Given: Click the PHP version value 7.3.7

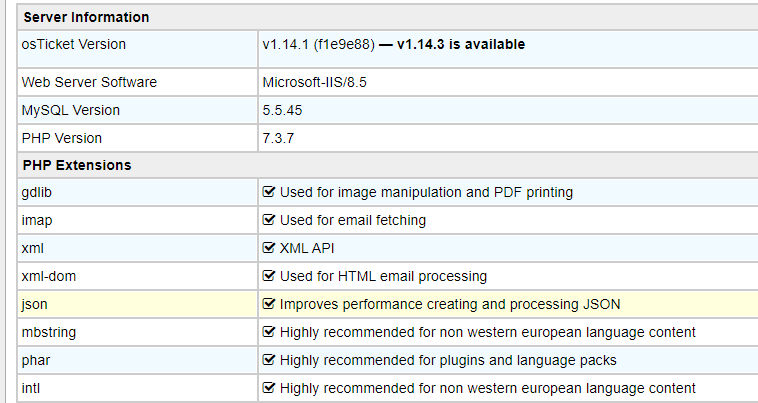Looking at the screenshot, I should click(x=278, y=138).
